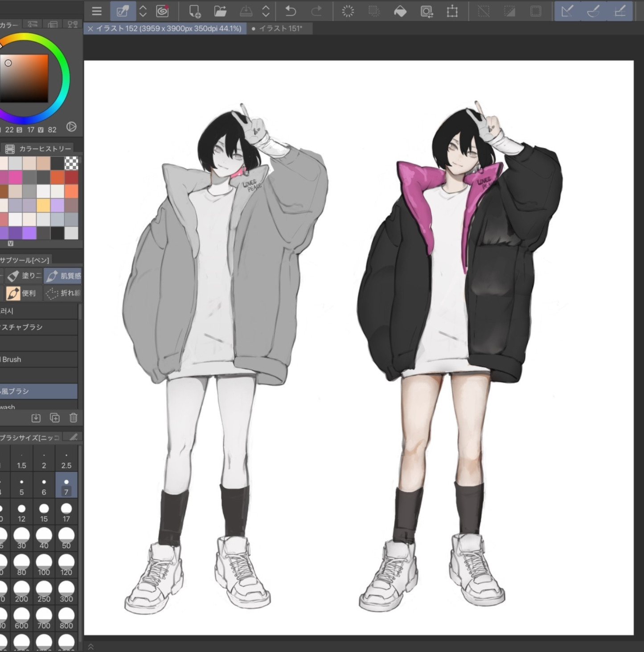Choose brush size 300
This screenshot has height=652, width=644.
tap(66, 592)
